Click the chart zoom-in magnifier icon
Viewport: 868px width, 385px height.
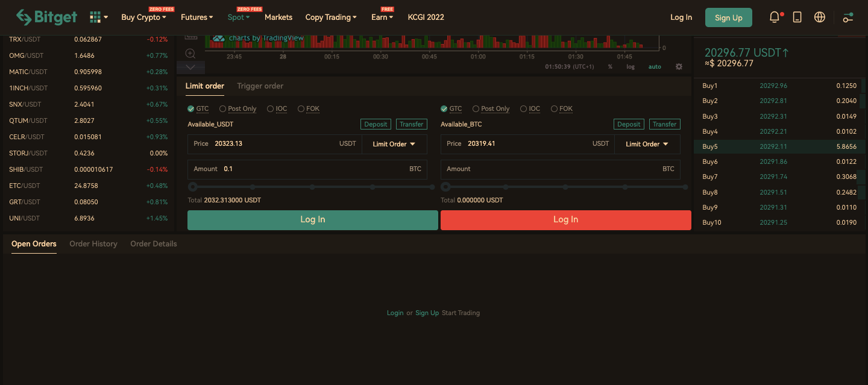(x=190, y=53)
